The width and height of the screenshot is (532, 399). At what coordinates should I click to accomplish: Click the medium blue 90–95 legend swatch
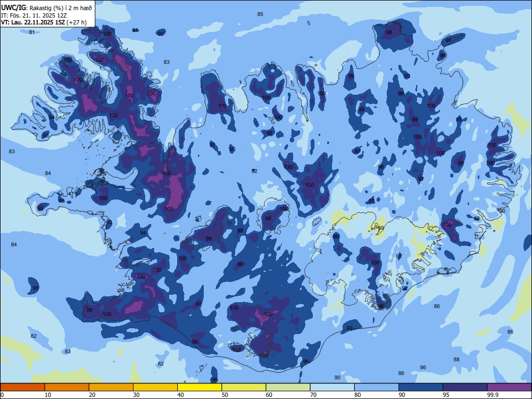click(421, 387)
